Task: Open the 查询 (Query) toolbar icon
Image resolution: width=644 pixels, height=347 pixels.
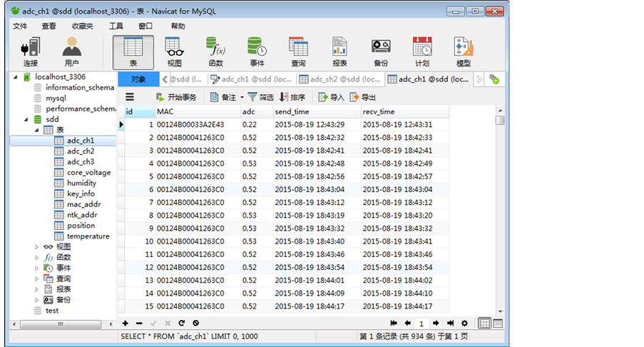Action: pyautogui.click(x=298, y=52)
